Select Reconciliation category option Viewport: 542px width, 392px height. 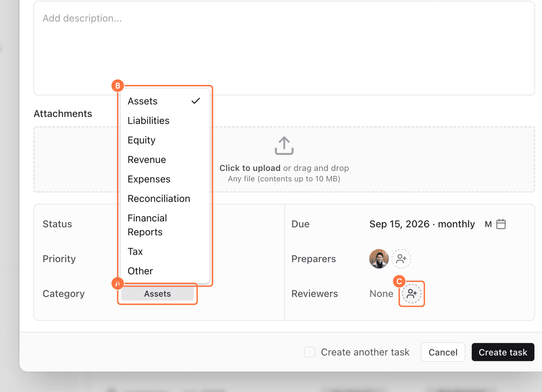(164, 199)
